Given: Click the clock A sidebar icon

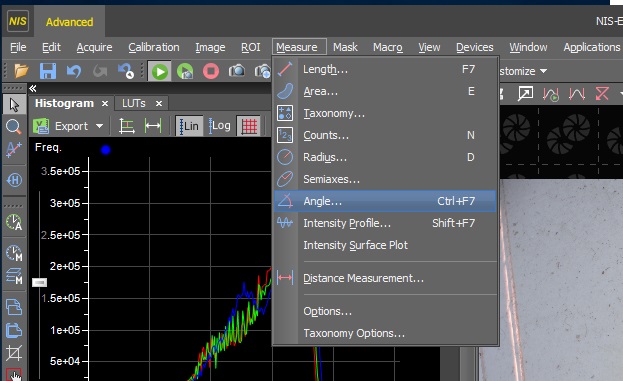Looking at the screenshot, I should coord(14,222).
